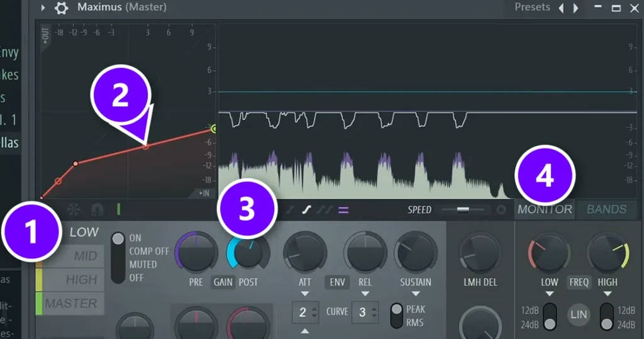Select the MID band
Screen dimensions: 644x339
click(73, 256)
